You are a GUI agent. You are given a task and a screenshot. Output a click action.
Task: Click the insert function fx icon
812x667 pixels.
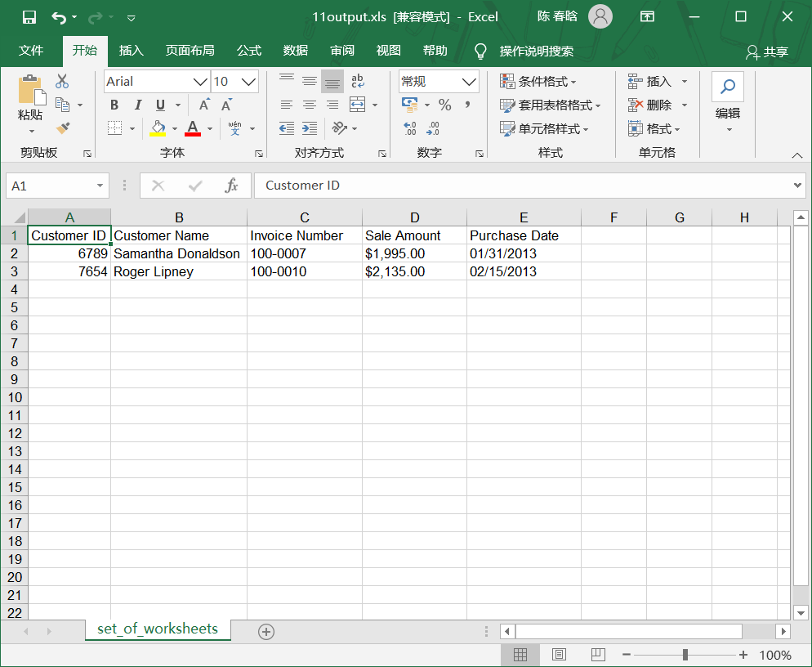tap(231, 186)
